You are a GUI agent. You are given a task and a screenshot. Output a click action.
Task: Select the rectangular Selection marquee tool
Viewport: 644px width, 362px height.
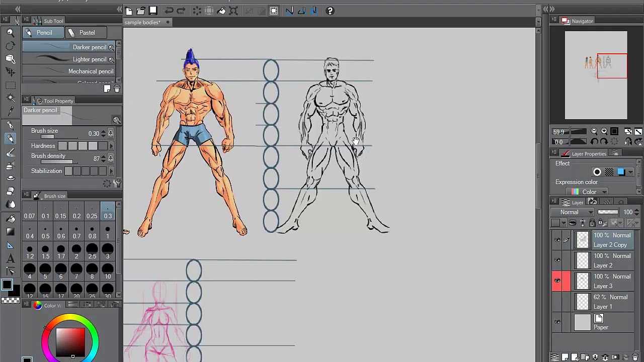(x=10, y=85)
